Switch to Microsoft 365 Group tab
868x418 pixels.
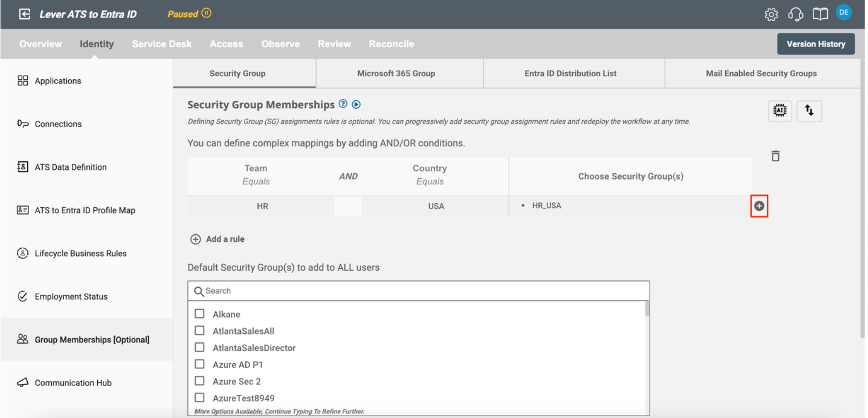396,74
